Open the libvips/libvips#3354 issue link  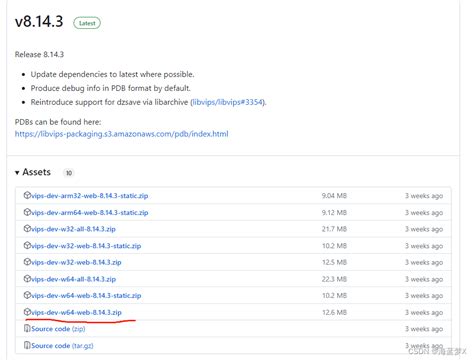[228, 102]
